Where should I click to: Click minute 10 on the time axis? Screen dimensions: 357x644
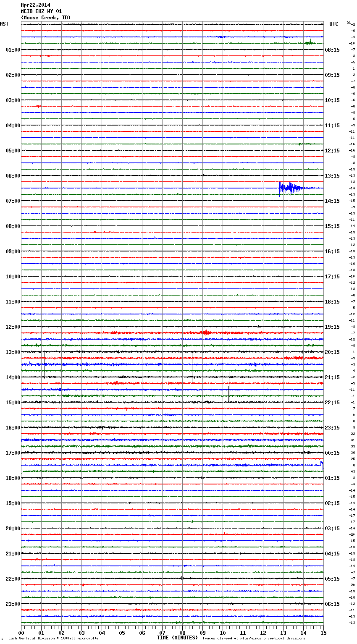pyautogui.click(x=223, y=633)
